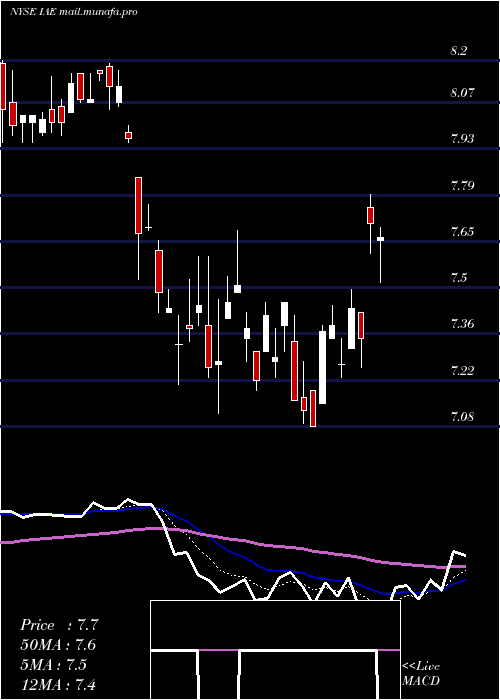Image resolution: width=500 pixels, height=700 pixels.
Task: Click the lowest red candle touching 7.08
Action: point(313,408)
